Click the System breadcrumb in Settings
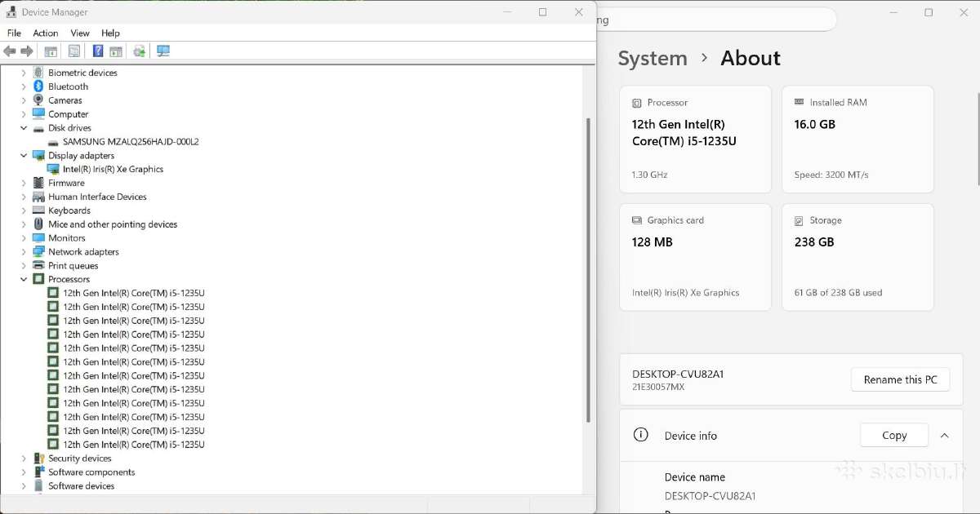This screenshot has width=980, height=514. 653,59
